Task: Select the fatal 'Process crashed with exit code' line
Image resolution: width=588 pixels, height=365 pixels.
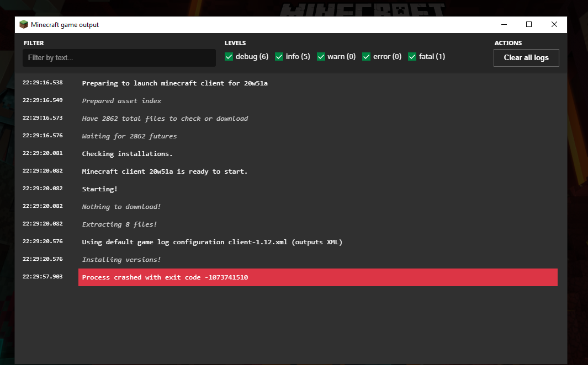Action: coord(317,277)
